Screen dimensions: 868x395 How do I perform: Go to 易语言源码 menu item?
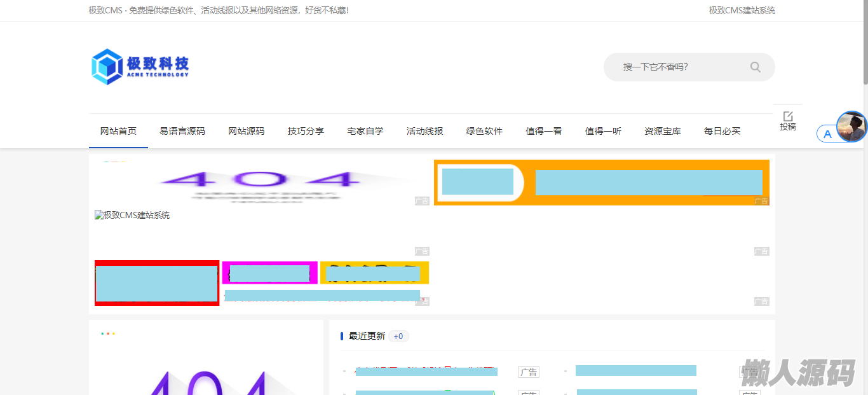tap(182, 131)
